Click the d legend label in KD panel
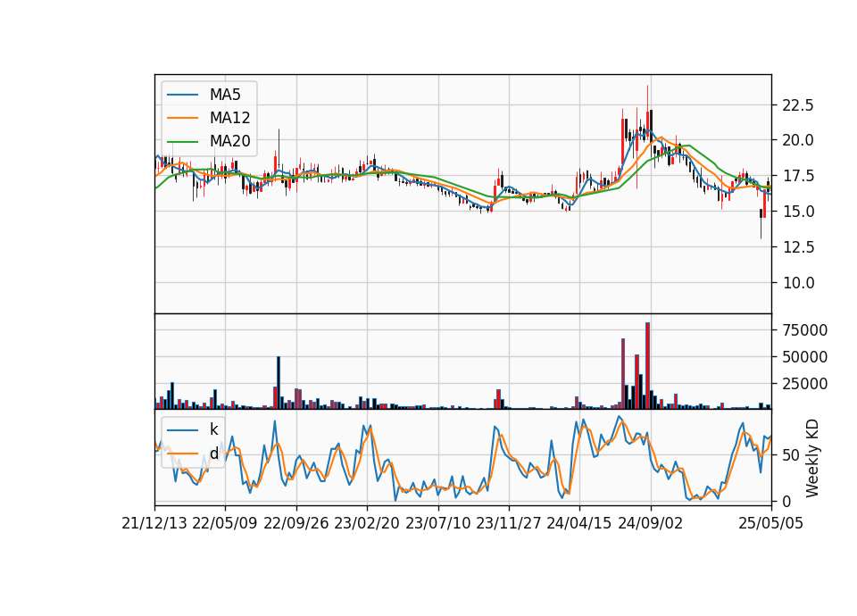857x616 pixels. tap(213, 454)
